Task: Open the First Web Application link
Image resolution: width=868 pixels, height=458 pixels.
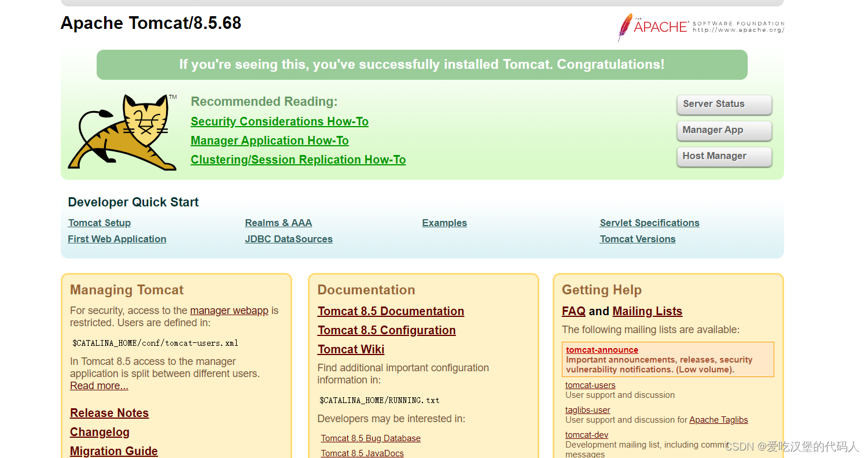Action: click(x=117, y=239)
